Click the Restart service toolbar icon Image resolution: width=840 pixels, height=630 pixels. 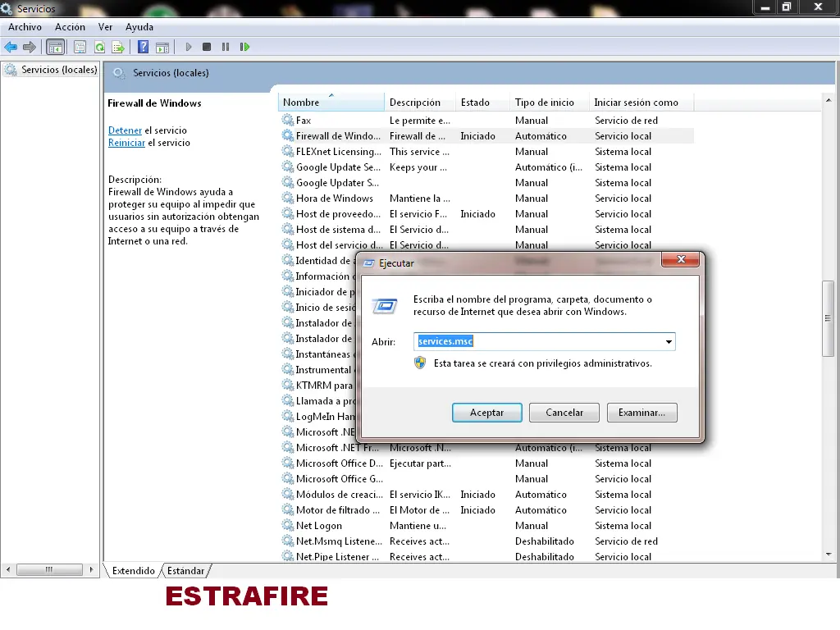click(244, 47)
